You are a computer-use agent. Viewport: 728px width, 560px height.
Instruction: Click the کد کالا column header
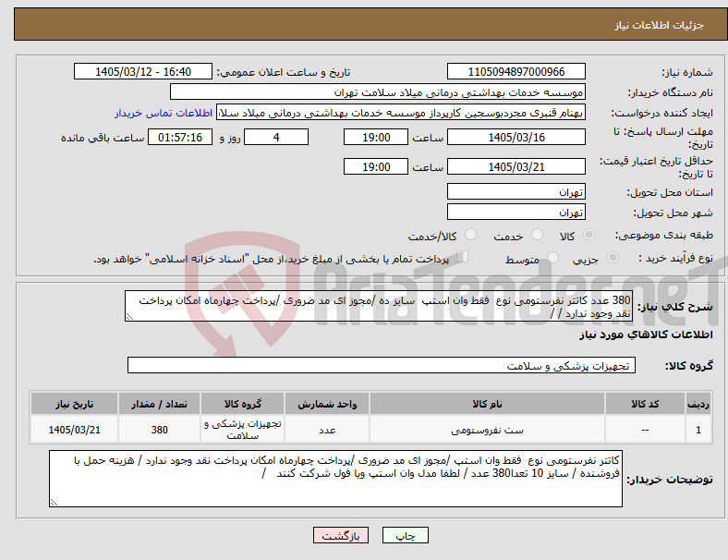click(645, 404)
